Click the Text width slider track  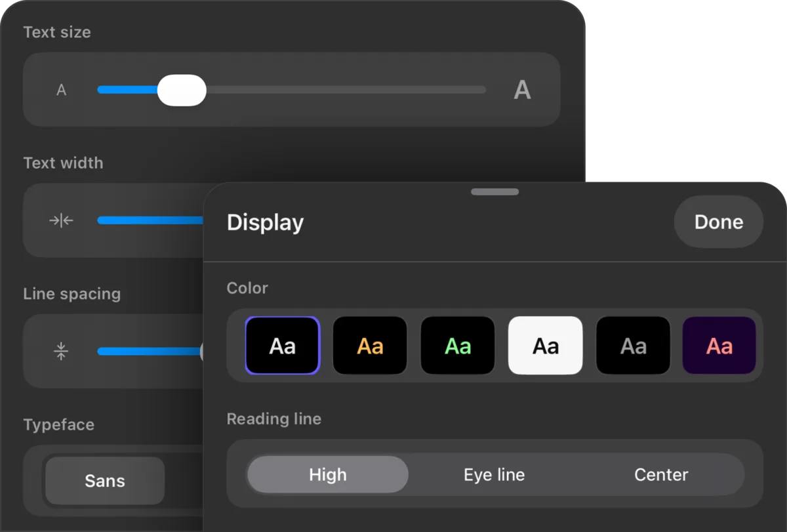[150, 220]
